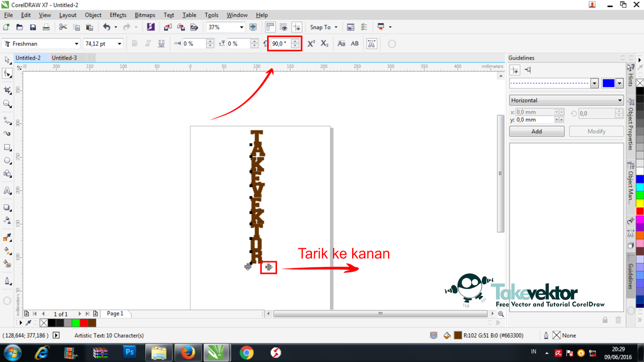Open the guideline color dropdown arrow

click(619, 83)
